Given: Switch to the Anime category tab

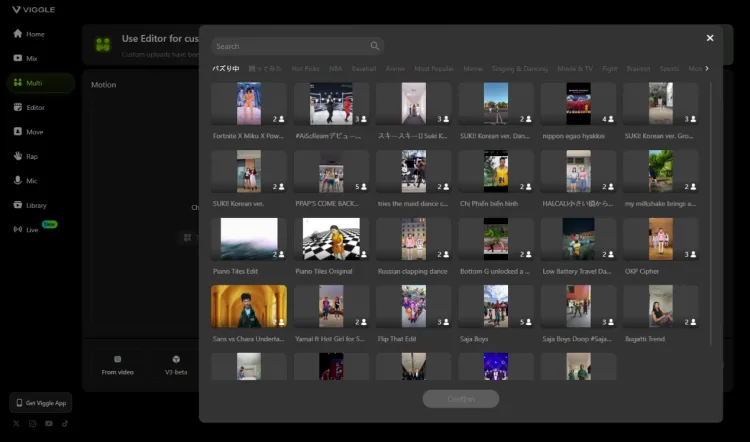Looking at the screenshot, I should coord(395,69).
